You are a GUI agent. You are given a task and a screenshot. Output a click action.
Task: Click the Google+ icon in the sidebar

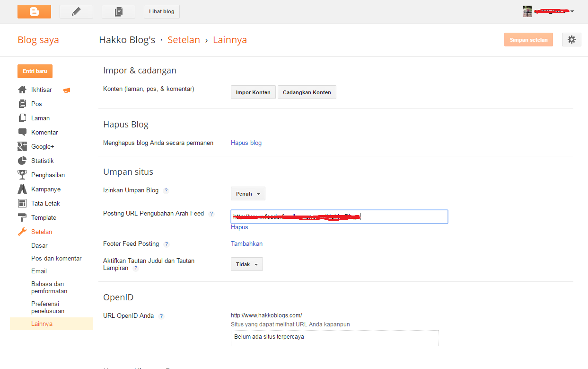click(x=23, y=146)
